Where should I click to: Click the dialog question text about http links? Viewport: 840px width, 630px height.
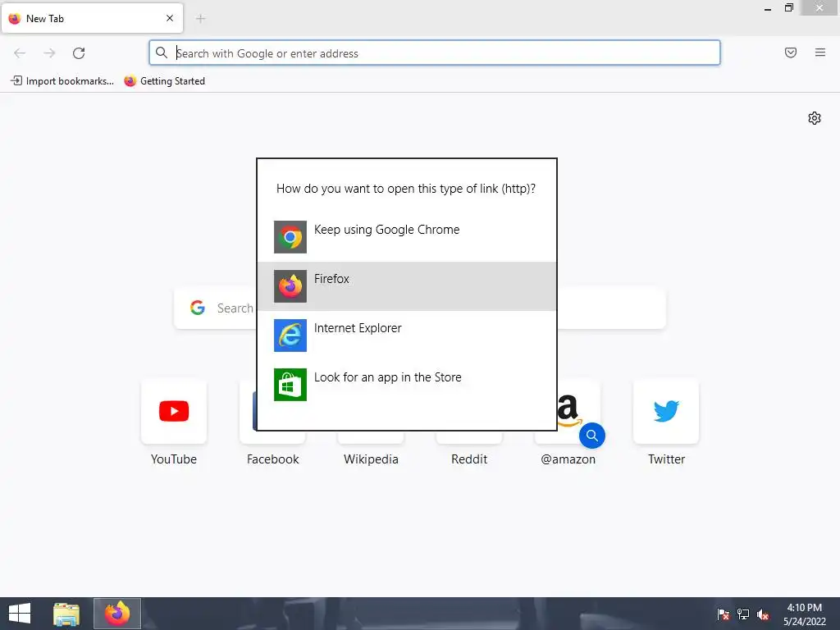406,189
